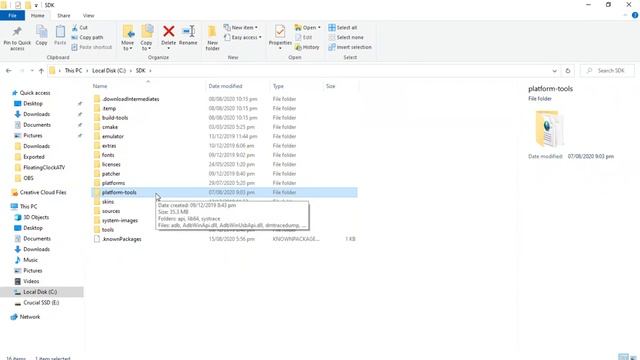Click the SDK breadcrumb in the address bar

(140, 71)
